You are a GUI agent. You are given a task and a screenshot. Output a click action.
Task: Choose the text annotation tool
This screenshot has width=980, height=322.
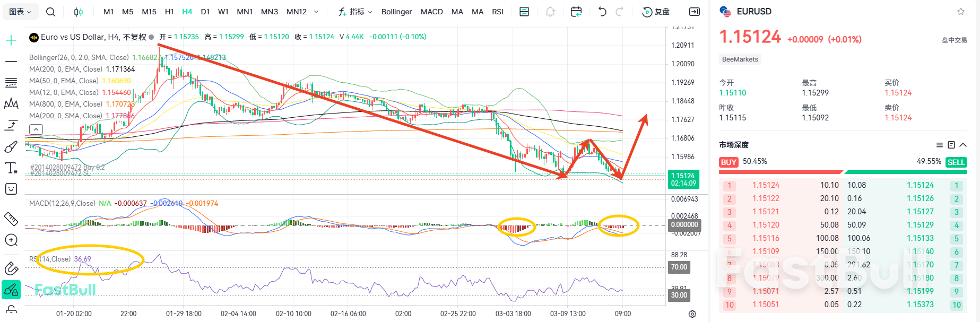click(x=11, y=168)
